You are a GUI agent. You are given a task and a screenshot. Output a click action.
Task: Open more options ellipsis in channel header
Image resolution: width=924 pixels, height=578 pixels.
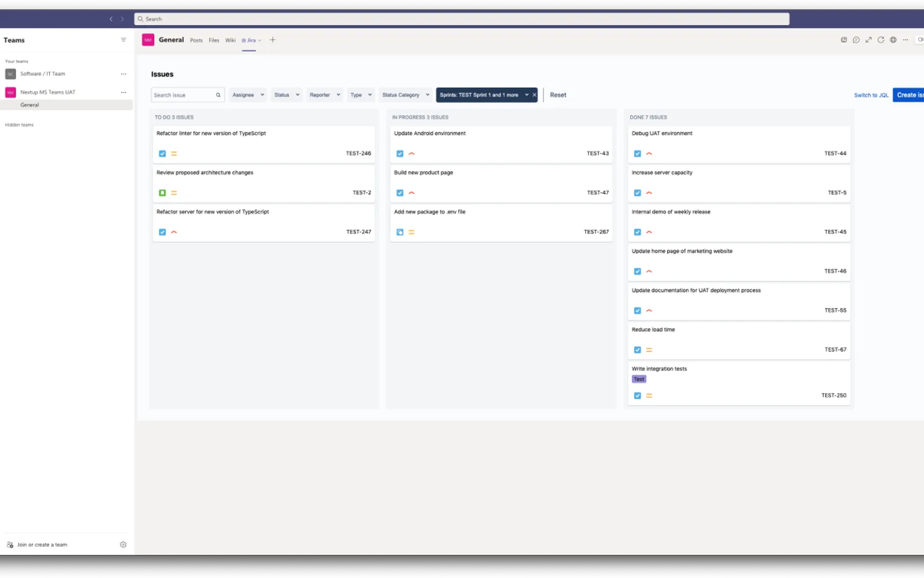click(906, 40)
